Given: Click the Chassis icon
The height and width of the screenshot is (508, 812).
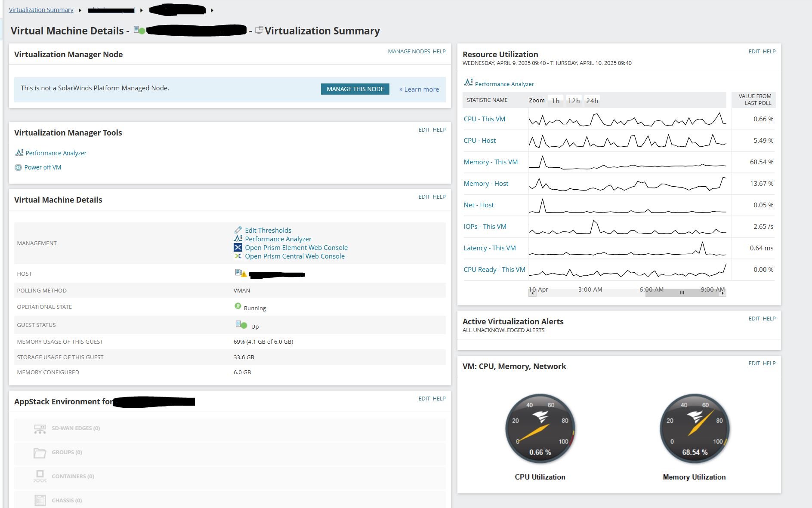Looking at the screenshot, I should click(x=40, y=500).
